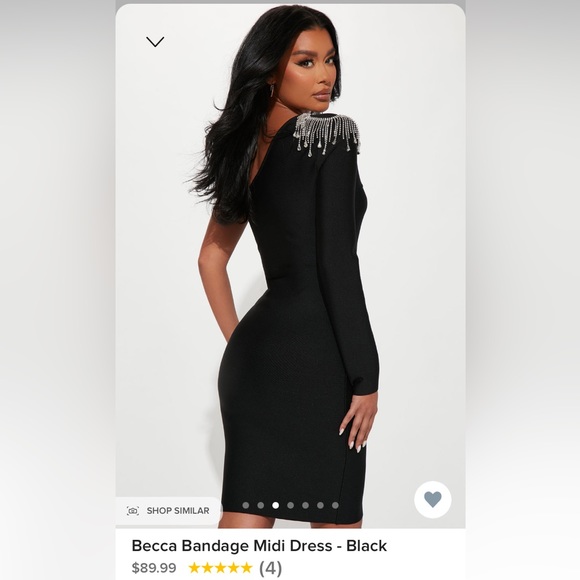This screenshot has height=580, width=580.
Task: Tap the main black dress product photo
Action: tap(290, 266)
